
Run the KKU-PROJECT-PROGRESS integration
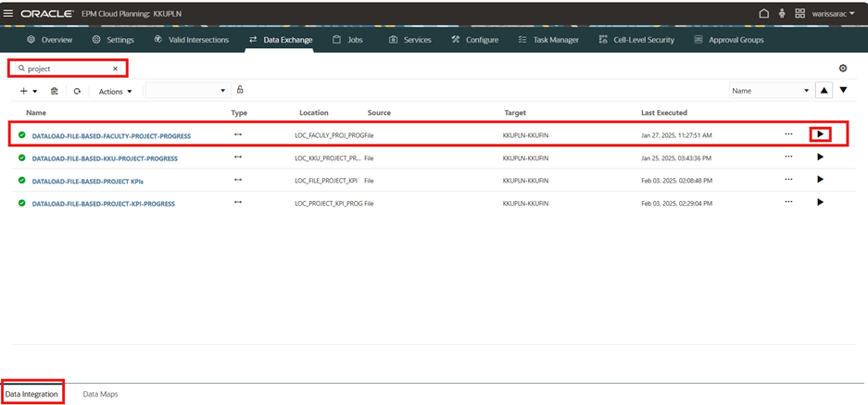coord(821,157)
